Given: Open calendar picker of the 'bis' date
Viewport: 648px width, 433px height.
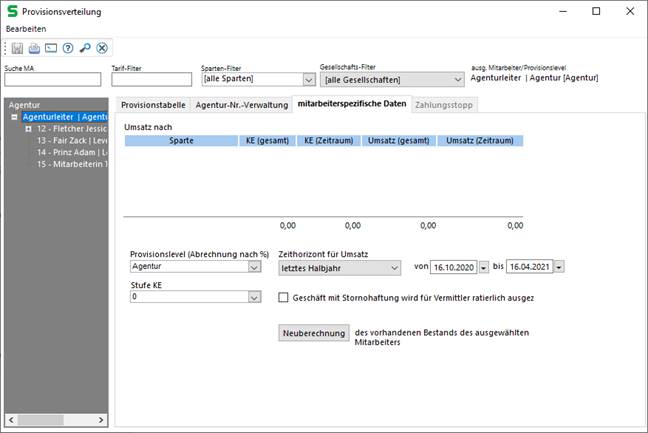Looking at the screenshot, I should click(x=559, y=267).
